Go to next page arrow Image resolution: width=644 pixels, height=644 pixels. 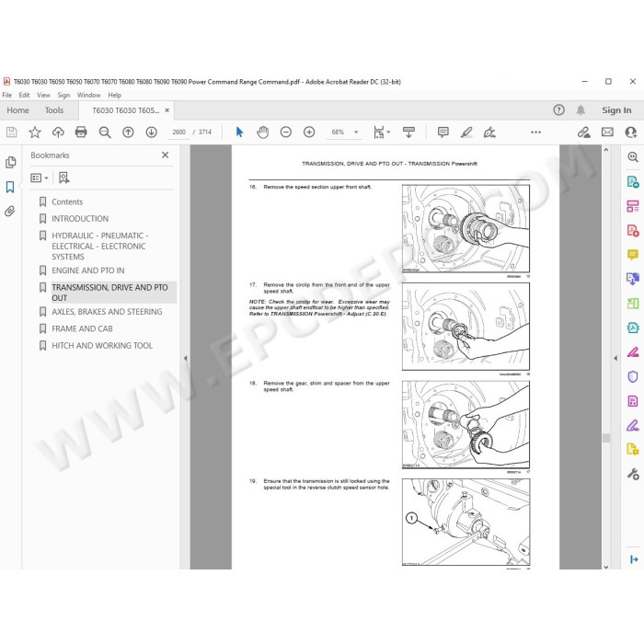pyautogui.click(x=152, y=132)
